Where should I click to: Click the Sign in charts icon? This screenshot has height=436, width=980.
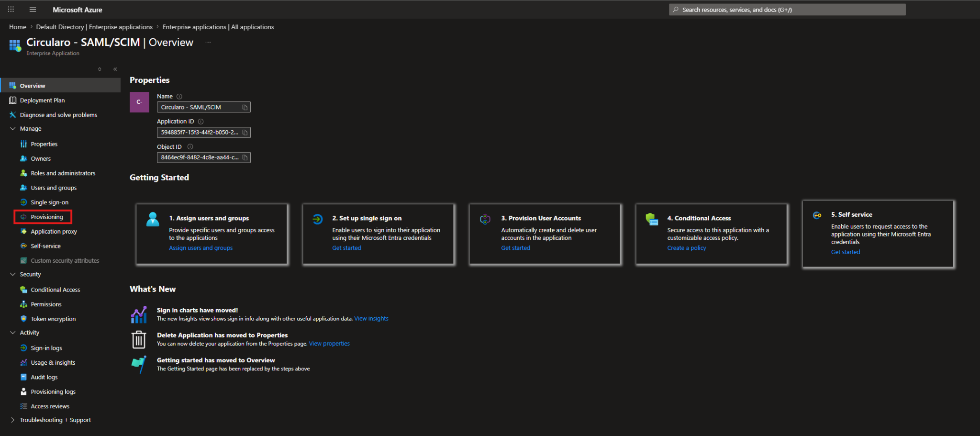coord(139,314)
